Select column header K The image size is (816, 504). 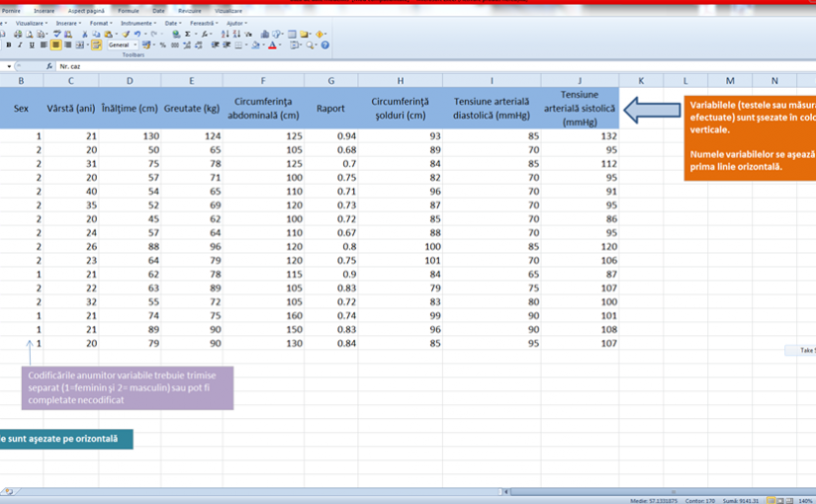point(641,80)
